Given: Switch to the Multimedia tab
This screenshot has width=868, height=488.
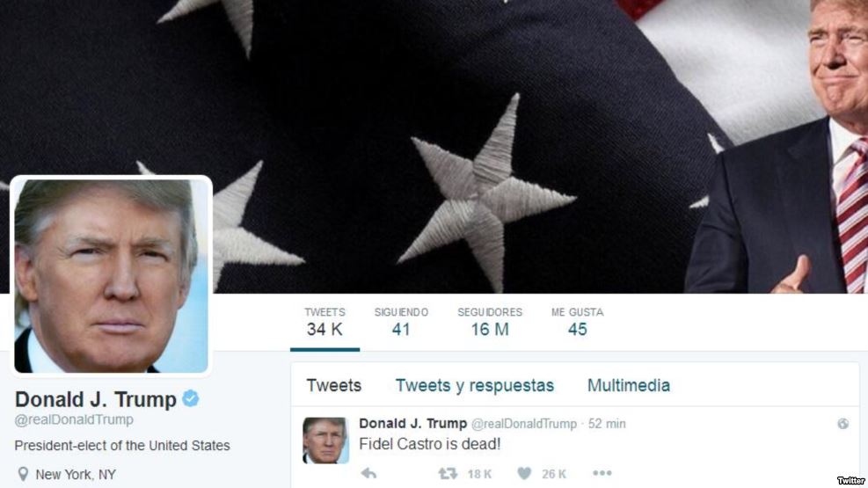Looking at the screenshot, I should pos(628,386).
